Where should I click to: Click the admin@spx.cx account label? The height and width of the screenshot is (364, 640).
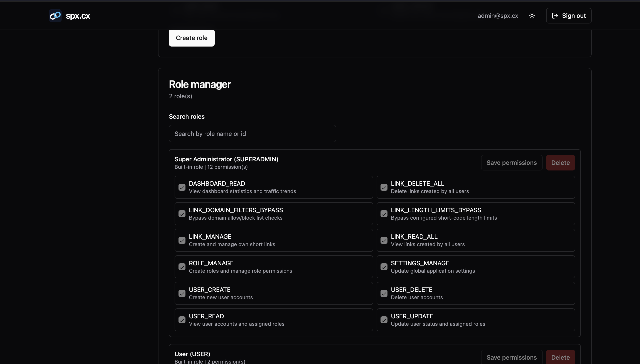(497, 15)
